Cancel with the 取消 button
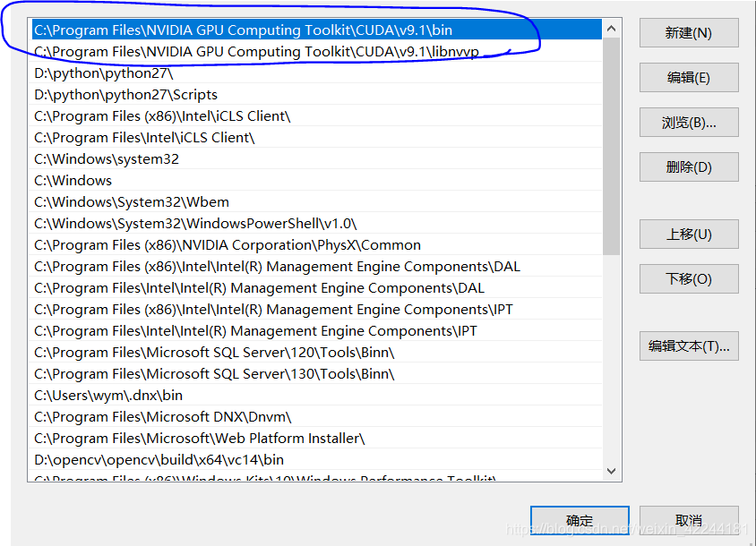756x546 pixels. (x=689, y=520)
